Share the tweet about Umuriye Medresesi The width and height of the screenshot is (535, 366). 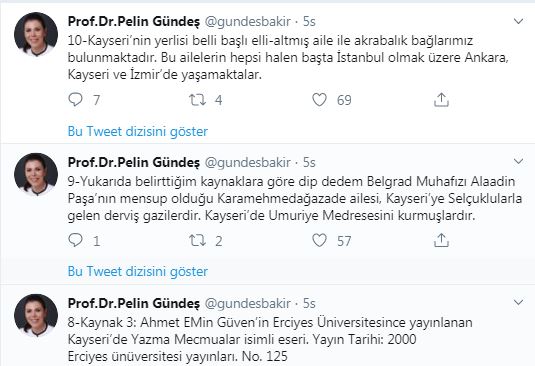pyautogui.click(x=441, y=240)
